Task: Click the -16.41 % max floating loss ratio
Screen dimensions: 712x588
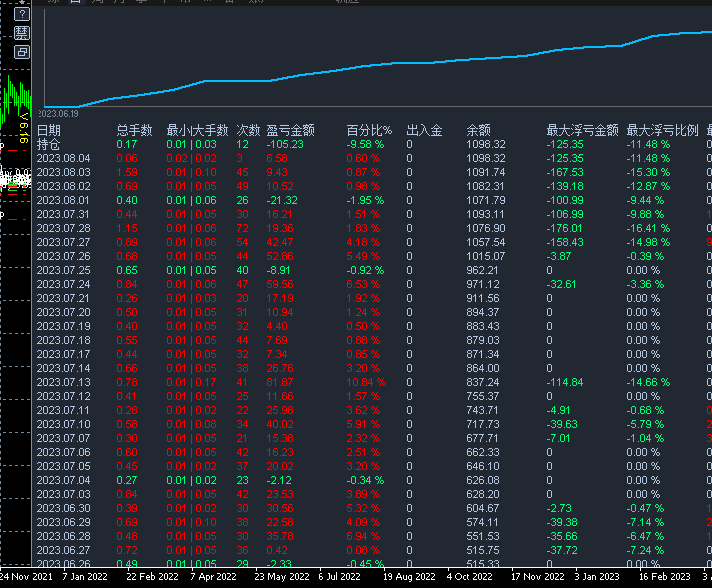Action: (x=648, y=228)
